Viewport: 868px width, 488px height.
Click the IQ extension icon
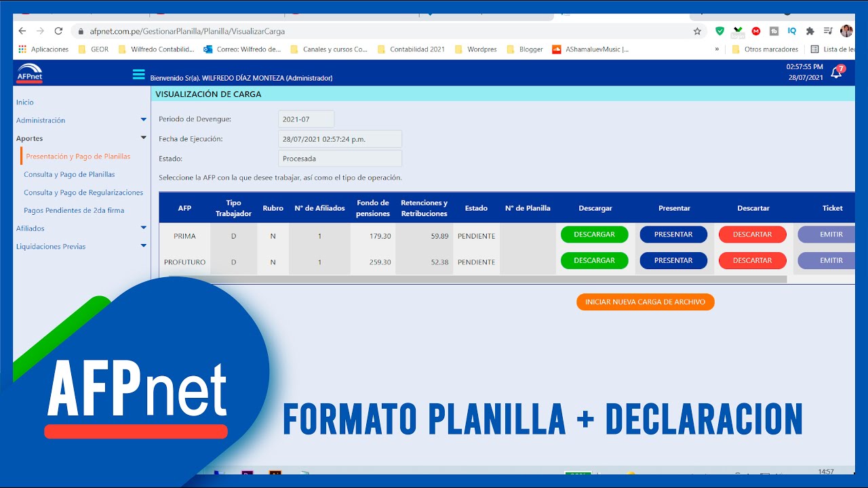click(x=792, y=31)
